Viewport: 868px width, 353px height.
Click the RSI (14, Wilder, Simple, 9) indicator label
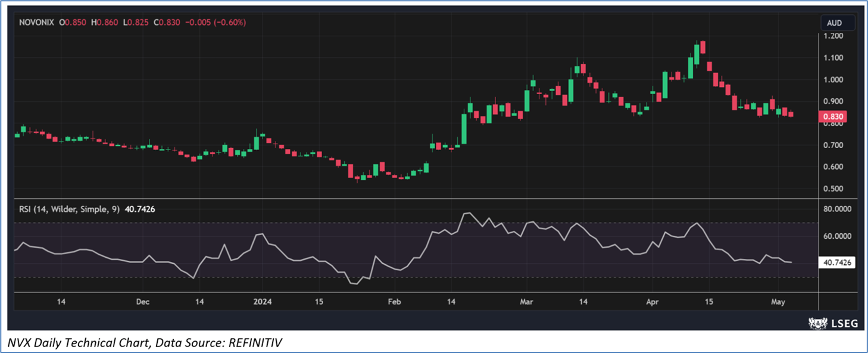tap(69, 209)
